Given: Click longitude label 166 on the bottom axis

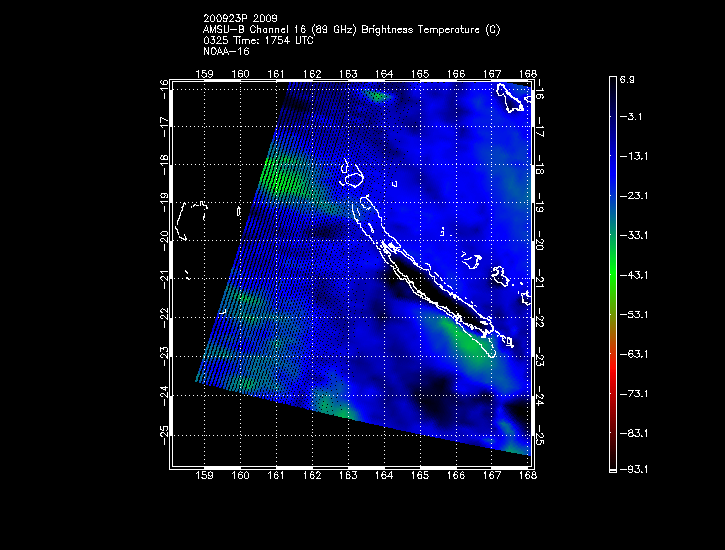Looking at the screenshot, I should [x=456, y=475].
